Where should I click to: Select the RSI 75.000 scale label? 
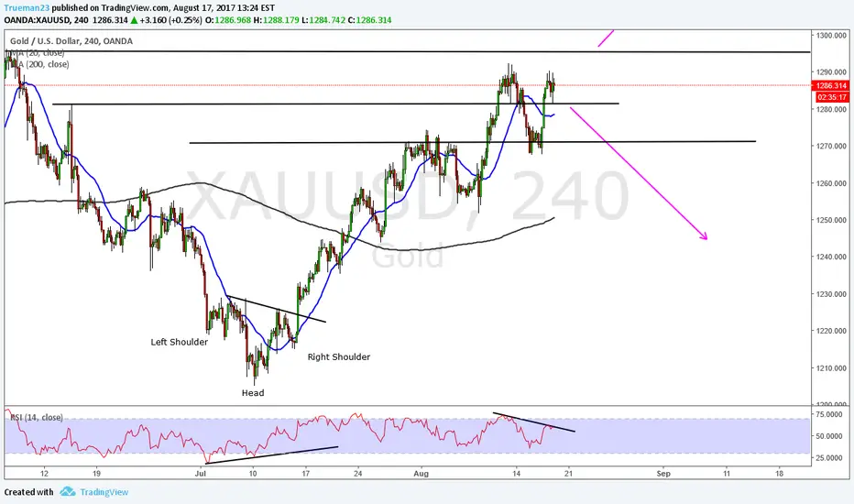(831, 414)
